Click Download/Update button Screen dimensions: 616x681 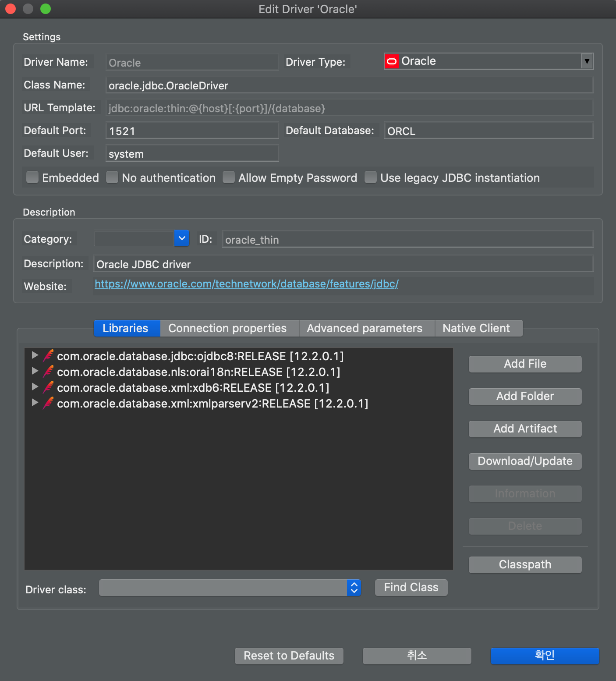coord(525,461)
